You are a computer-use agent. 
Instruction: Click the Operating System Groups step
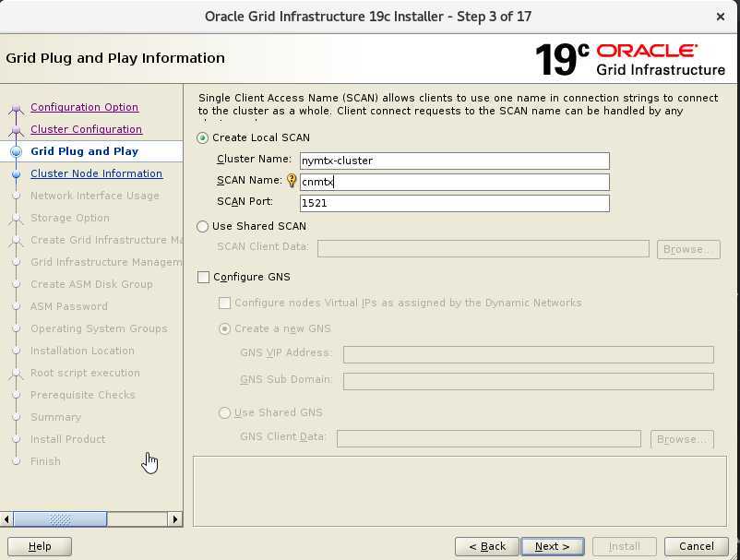tap(99, 328)
